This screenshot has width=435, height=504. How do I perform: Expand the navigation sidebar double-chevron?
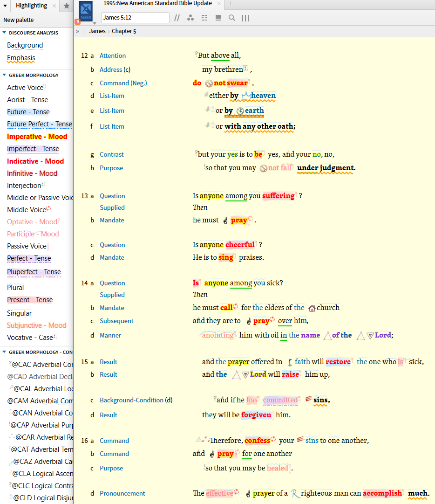[77, 31]
